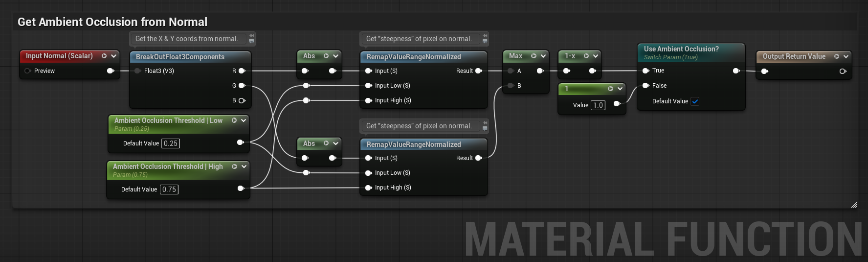Toggle preview circle on 1-x node
868x262 pixels.
[x=586, y=56]
